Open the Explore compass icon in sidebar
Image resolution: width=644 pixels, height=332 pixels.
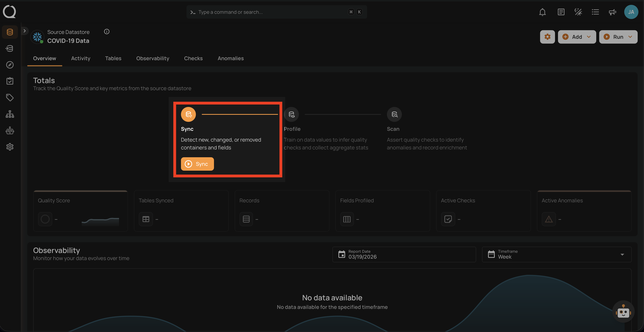pos(10,65)
